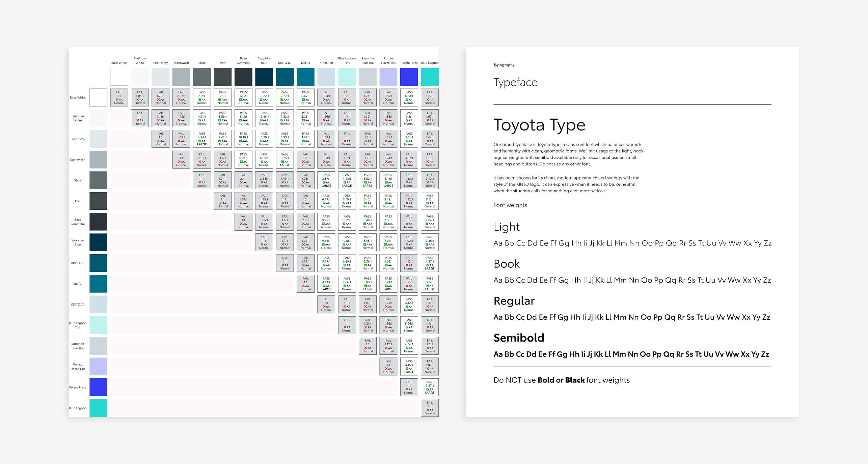Screen dimensions: 868x464
Task: Click the green check in the 13.22:1 cell
Action: (x=261, y=100)
